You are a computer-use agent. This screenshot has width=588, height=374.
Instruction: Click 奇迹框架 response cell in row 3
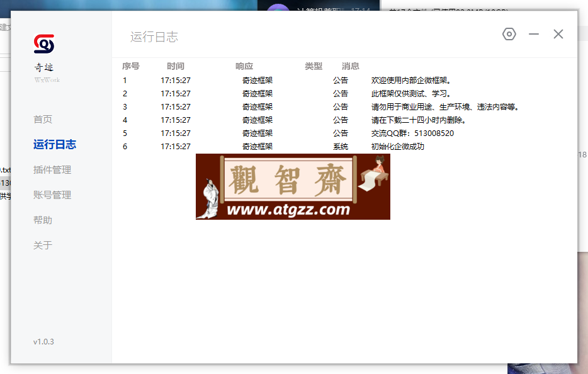[257, 107]
